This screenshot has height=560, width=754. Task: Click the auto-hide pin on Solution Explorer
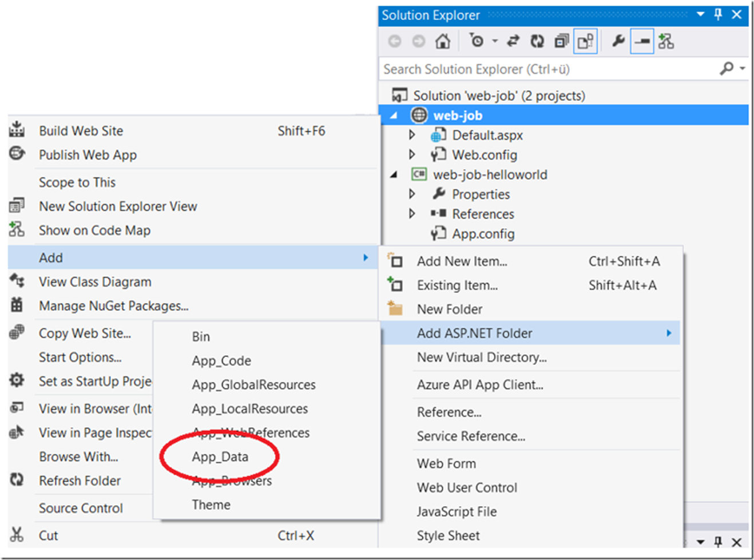coord(719,14)
